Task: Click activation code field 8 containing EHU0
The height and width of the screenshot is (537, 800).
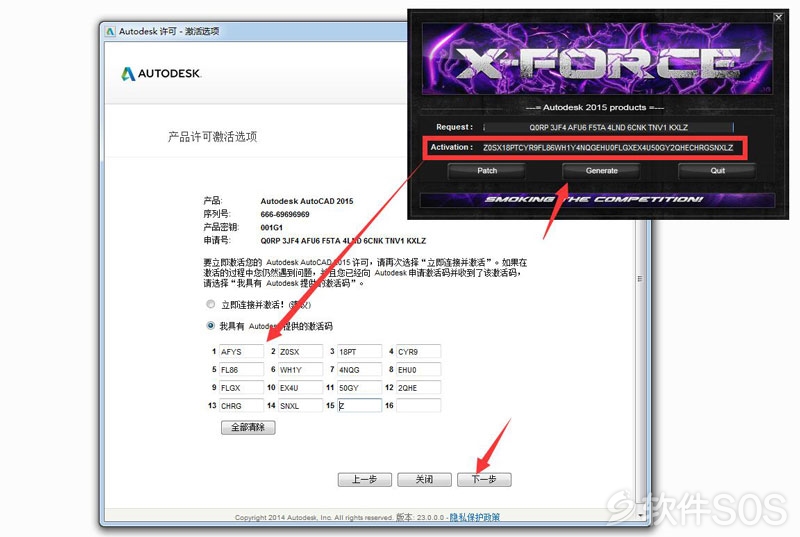Action: pyautogui.click(x=418, y=369)
